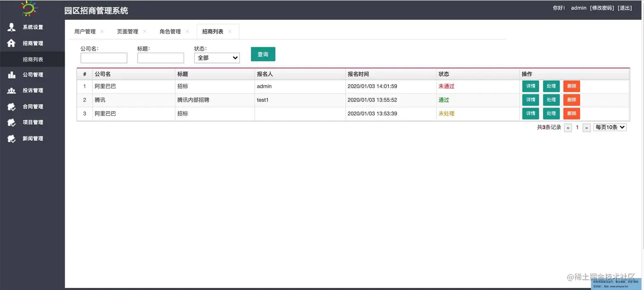Screen dimensions: 644x290
Task: Close the 角色管理 tab
Action: [x=187, y=31]
